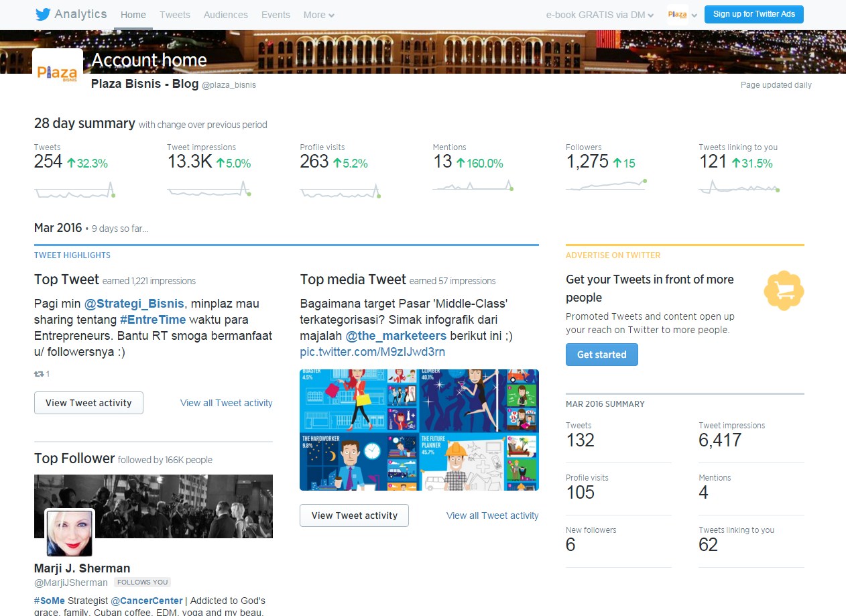
Task: Click the Marji J. Sherman name
Action: (82, 568)
